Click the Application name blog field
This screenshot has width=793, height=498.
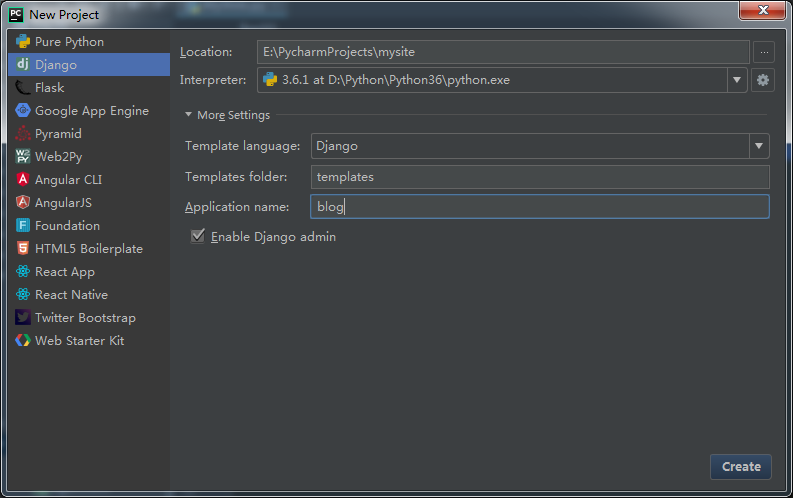540,206
